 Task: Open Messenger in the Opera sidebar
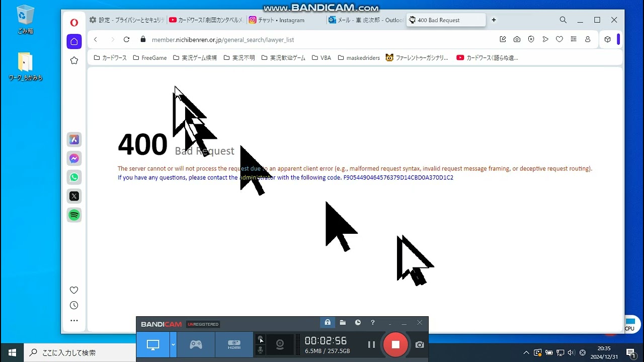tap(74, 159)
